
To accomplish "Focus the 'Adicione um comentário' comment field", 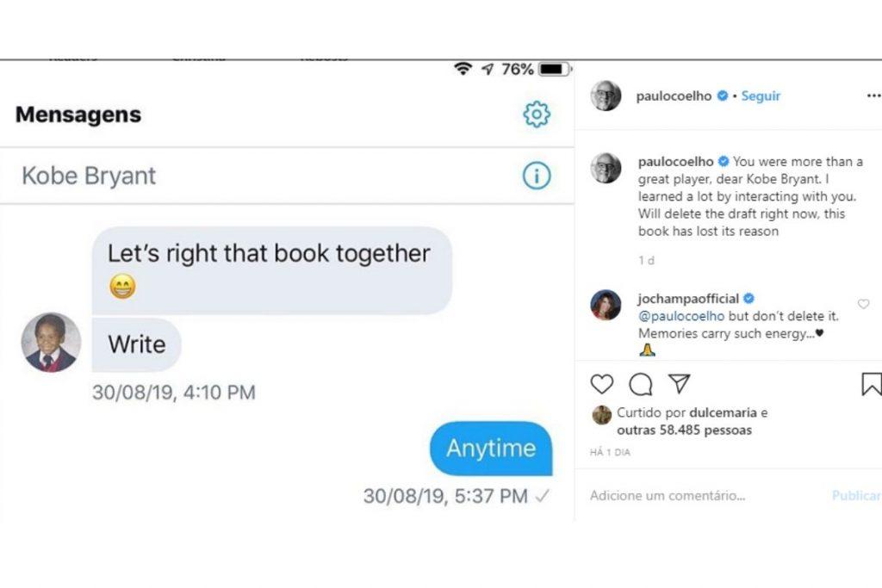I will click(703, 495).
